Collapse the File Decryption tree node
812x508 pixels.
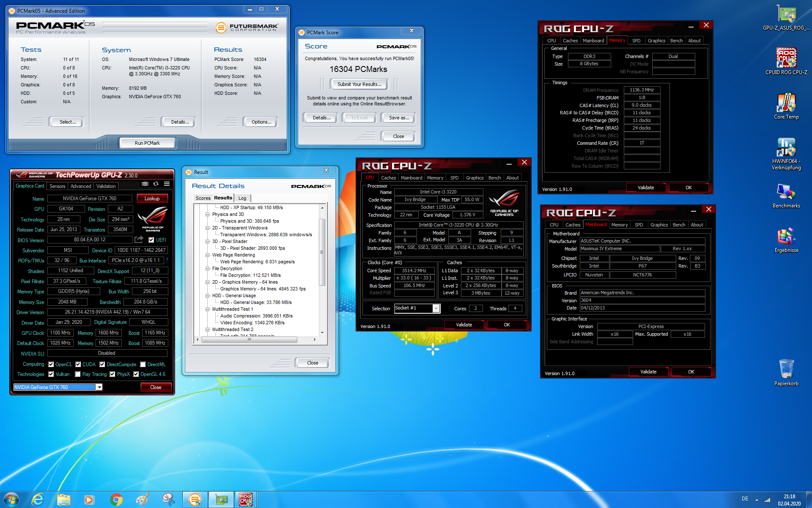(x=208, y=268)
